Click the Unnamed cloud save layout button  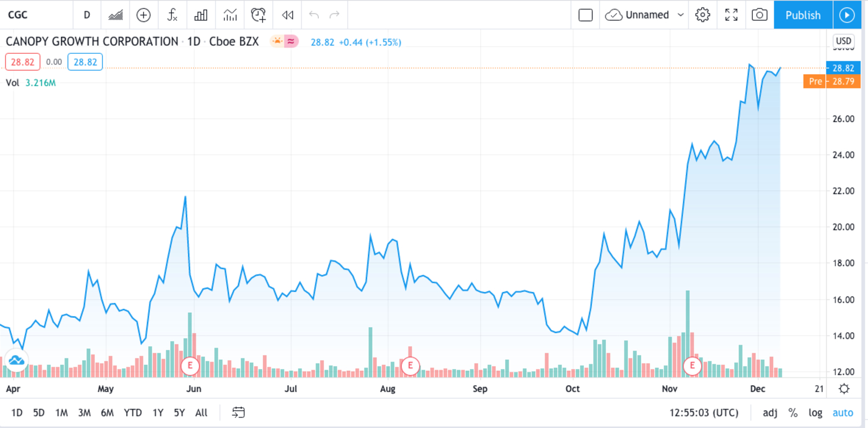tap(637, 15)
